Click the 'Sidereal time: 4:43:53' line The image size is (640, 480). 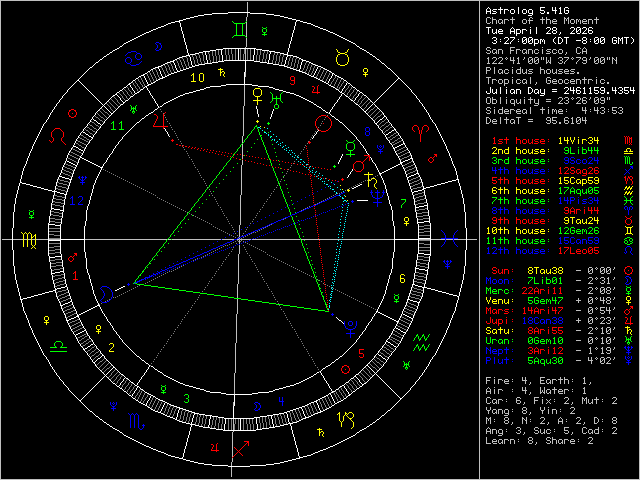pyautogui.click(x=554, y=111)
